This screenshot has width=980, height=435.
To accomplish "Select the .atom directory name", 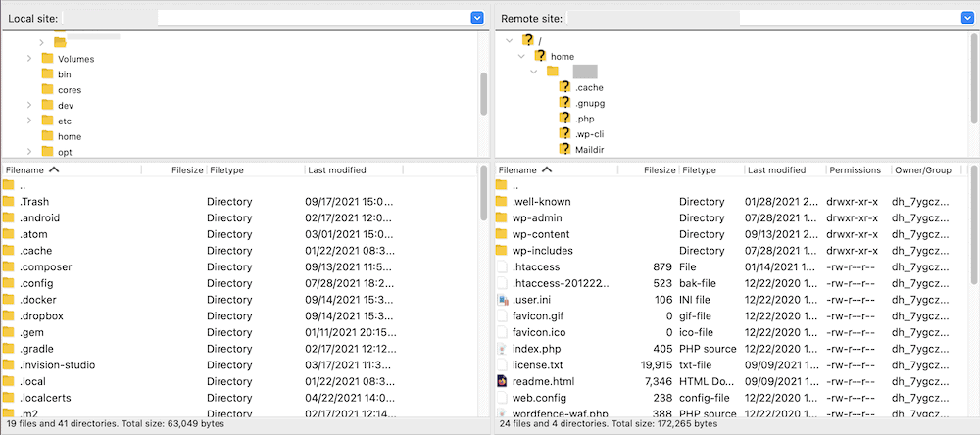I will point(33,234).
